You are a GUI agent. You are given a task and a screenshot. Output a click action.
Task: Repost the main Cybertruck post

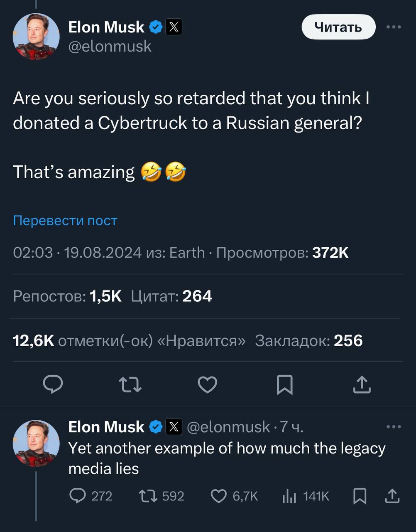click(130, 384)
